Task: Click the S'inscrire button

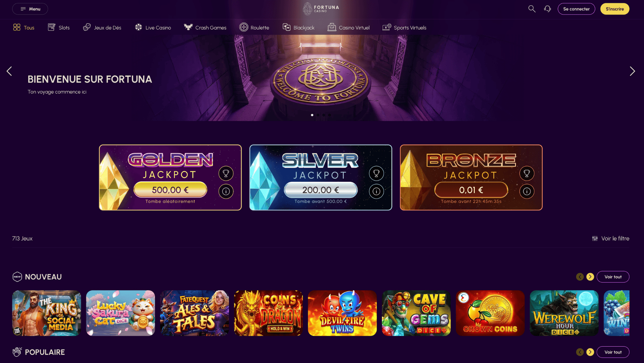Action: tap(615, 9)
